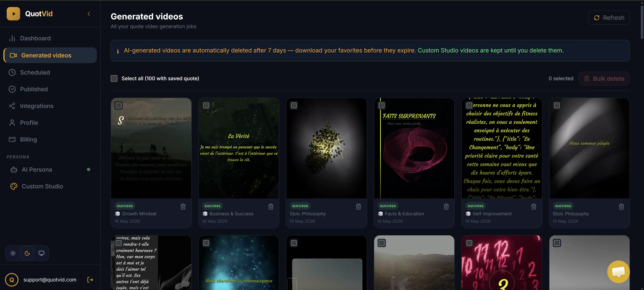Screen dimensions: 644x290
Task: Click the QuotVid play logo icon
Action: point(13,14)
